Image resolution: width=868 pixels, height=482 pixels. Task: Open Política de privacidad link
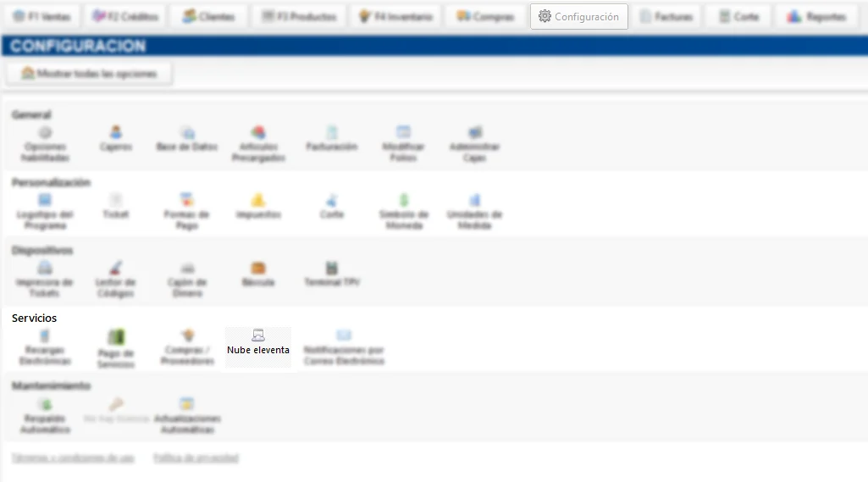[196, 457]
